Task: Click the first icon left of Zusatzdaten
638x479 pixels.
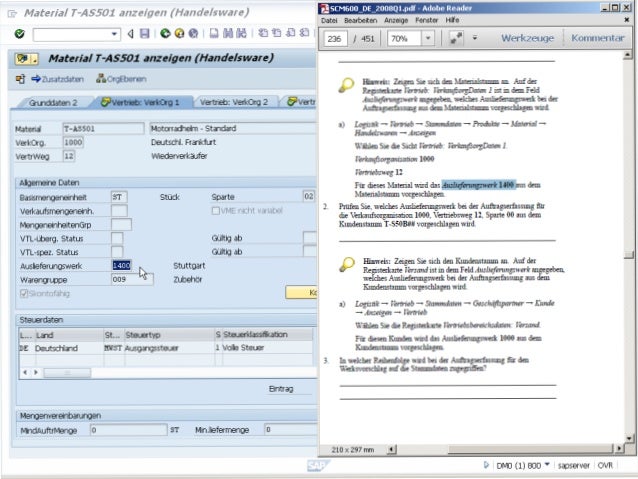Action: tap(20, 79)
